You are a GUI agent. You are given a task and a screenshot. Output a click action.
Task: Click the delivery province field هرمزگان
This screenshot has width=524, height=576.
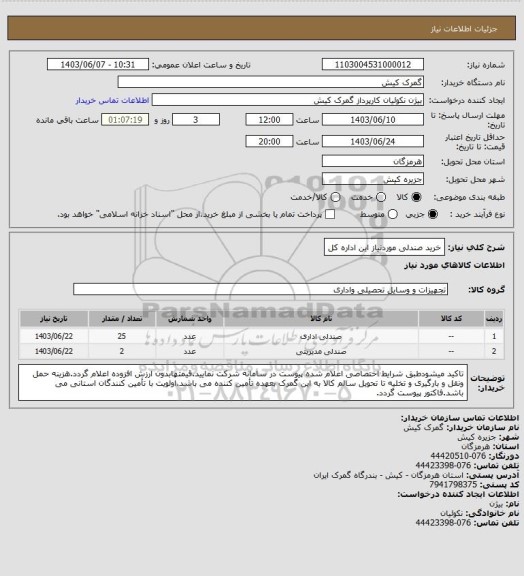point(373,161)
